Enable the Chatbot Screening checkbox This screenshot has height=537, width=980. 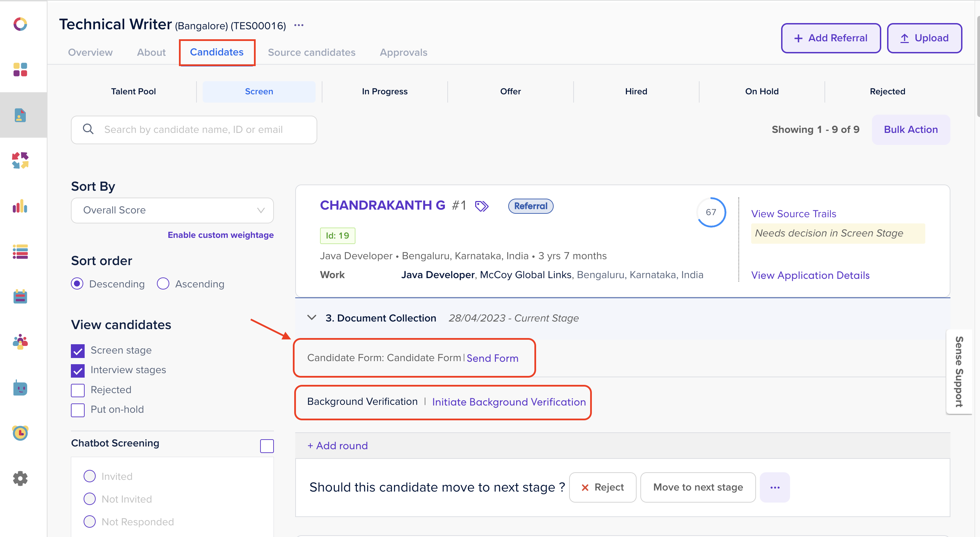[267, 446]
